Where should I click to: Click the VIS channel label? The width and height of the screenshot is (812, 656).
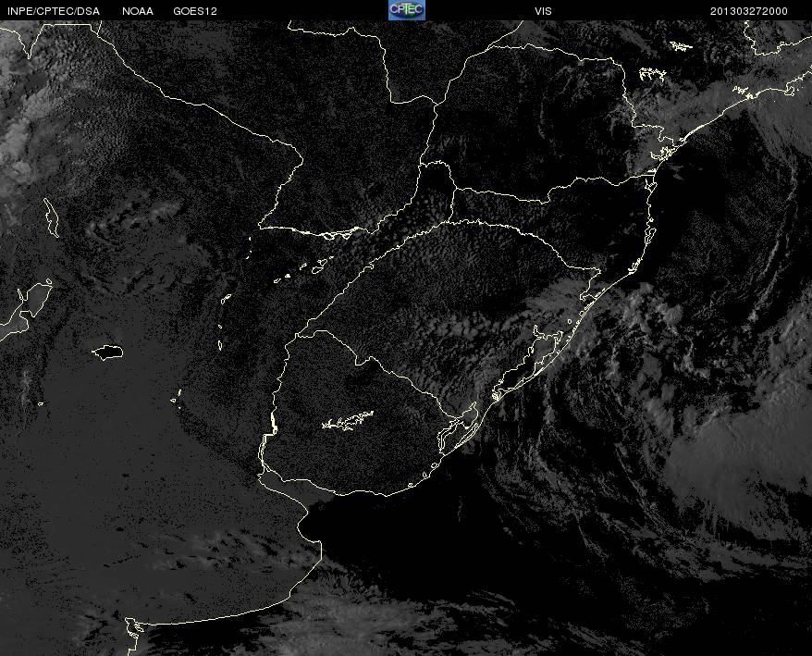pyautogui.click(x=543, y=11)
